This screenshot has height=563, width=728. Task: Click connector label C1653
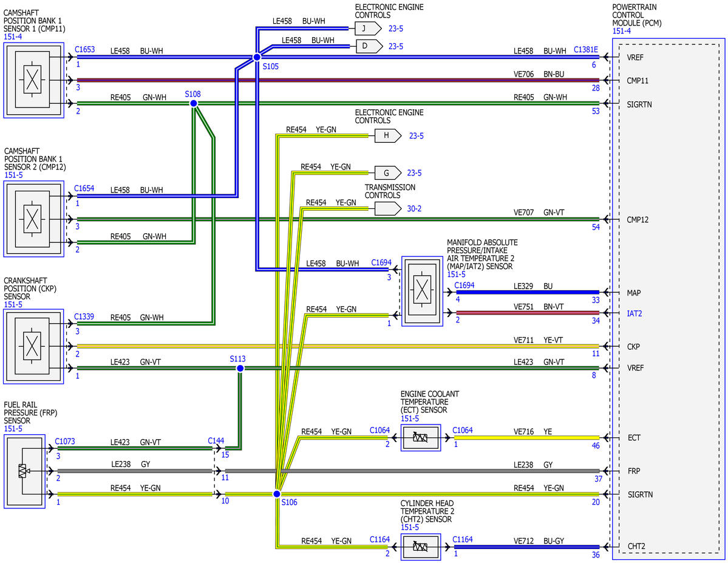click(x=84, y=49)
